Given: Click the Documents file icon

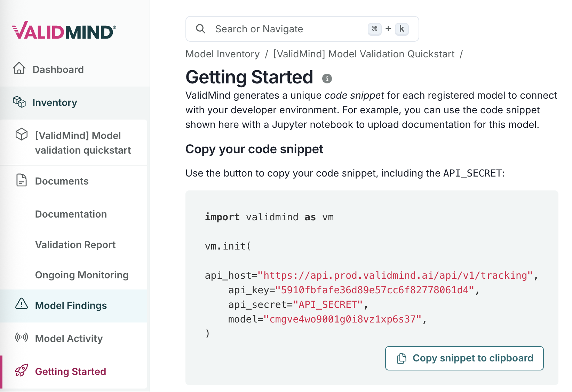Looking at the screenshot, I should point(22,180).
